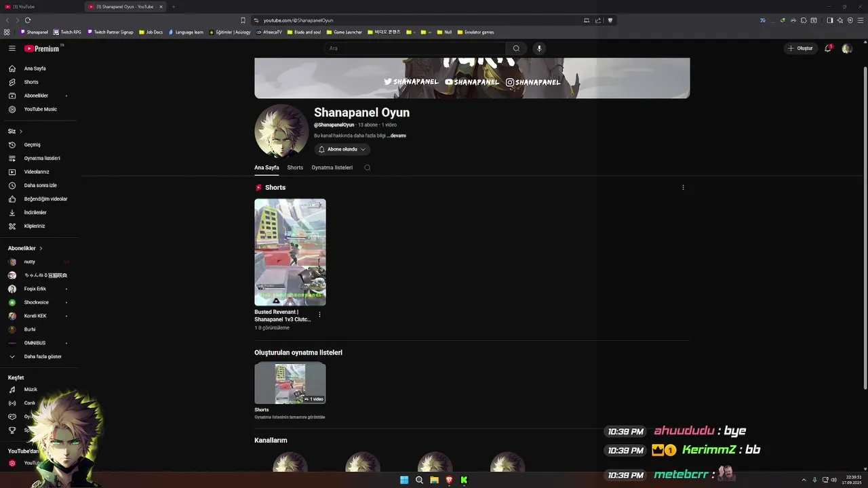The height and width of the screenshot is (488, 868).
Task: Select the Ana Sayfa channel tab
Action: click(267, 167)
